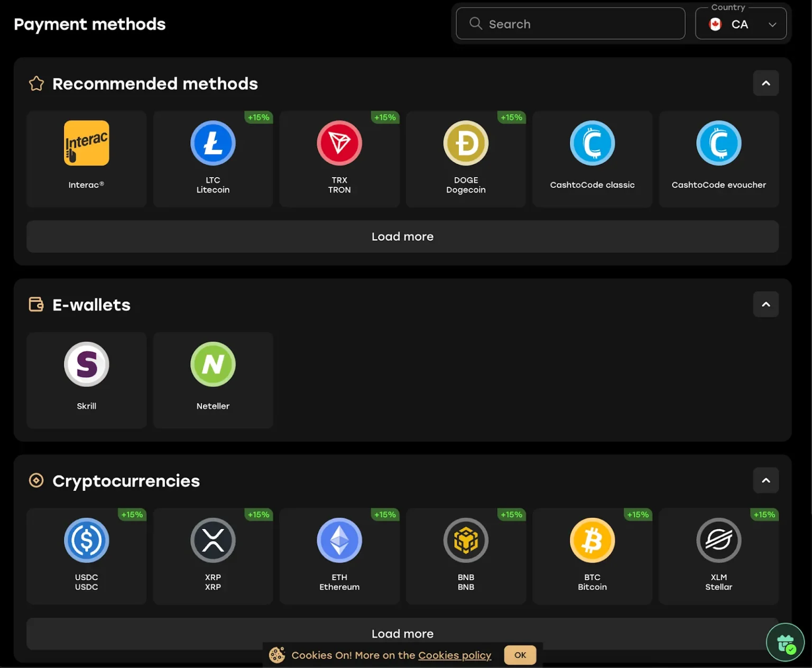Screen dimensions: 812x668
Task: Click the Bitcoin payment icon
Action: (x=592, y=540)
